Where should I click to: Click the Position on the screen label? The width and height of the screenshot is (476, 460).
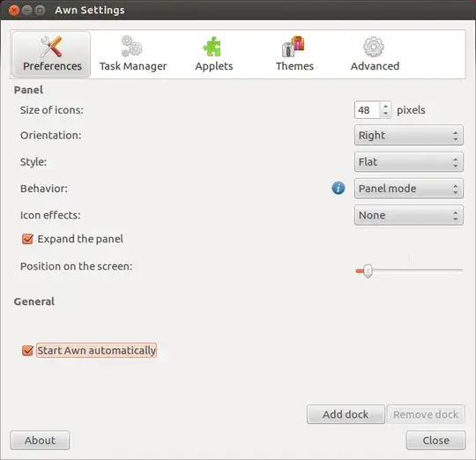pos(76,266)
